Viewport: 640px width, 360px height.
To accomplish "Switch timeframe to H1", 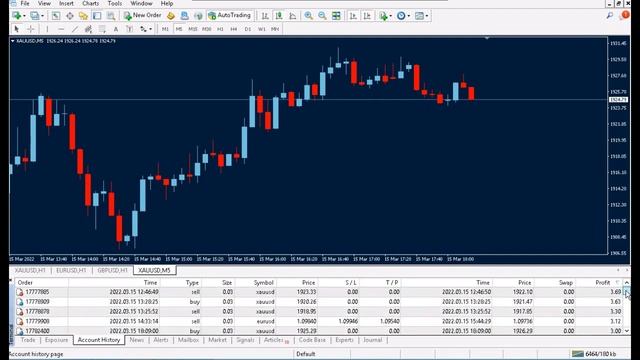I will coord(220,29).
